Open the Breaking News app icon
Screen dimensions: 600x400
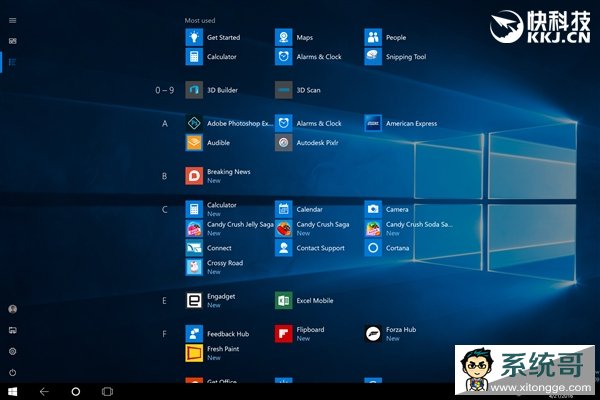[x=194, y=176]
